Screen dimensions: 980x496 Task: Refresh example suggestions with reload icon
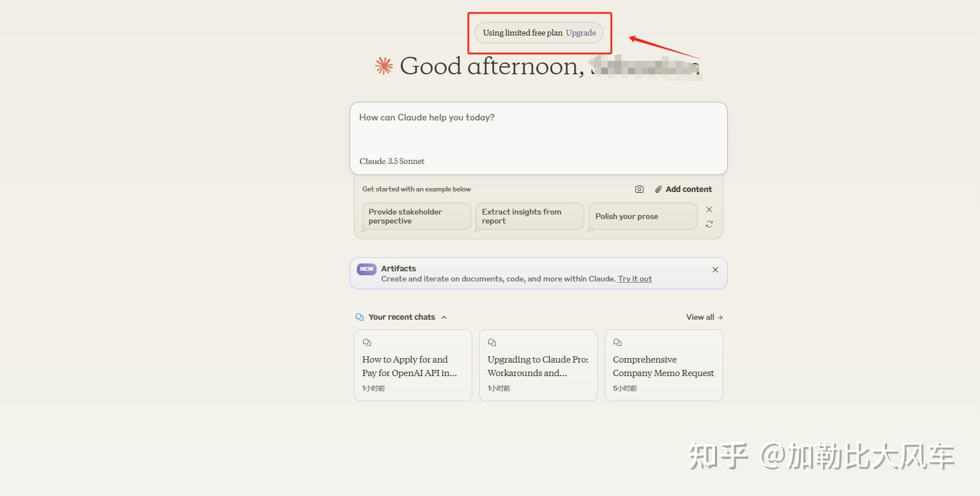coord(709,224)
